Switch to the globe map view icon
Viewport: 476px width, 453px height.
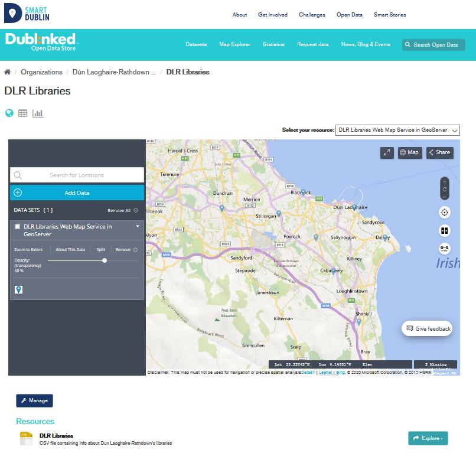9,113
